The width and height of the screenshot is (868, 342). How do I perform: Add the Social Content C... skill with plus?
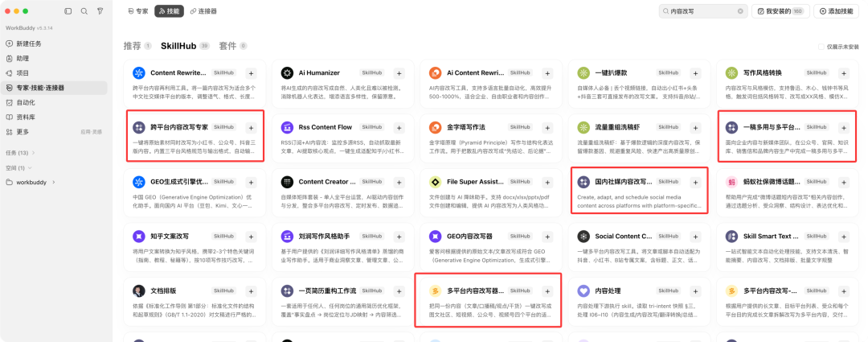pyautogui.click(x=695, y=236)
